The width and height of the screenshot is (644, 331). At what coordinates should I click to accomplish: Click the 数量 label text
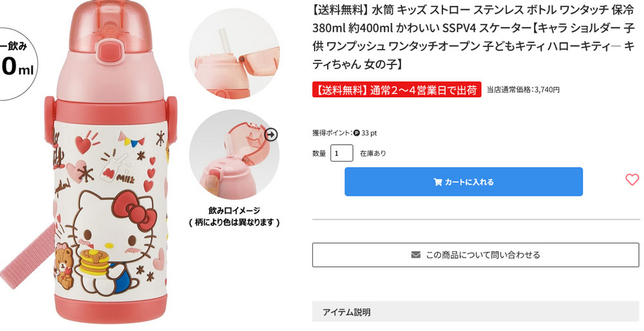coord(319,153)
